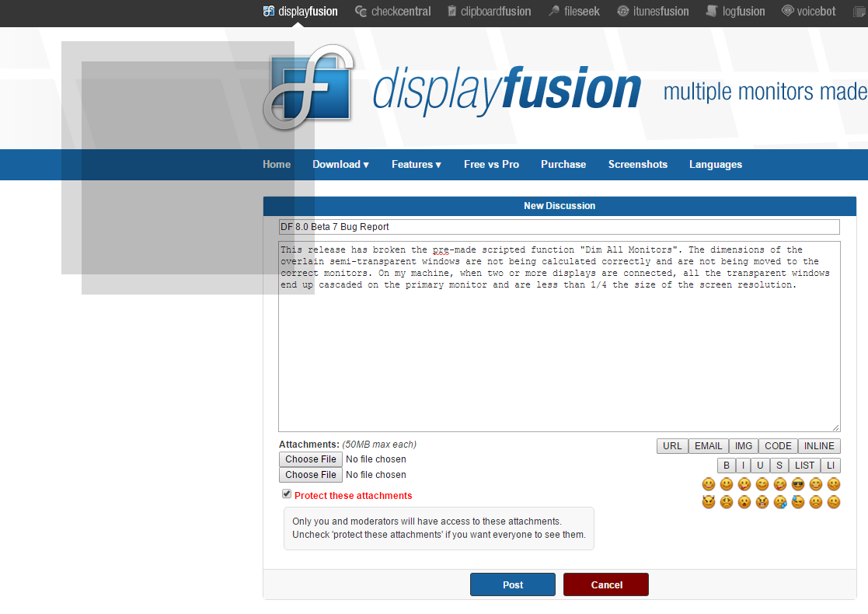Submit the discussion with Post button
Image resolution: width=868 pixels, height=614 pixels.
(512, 584)
